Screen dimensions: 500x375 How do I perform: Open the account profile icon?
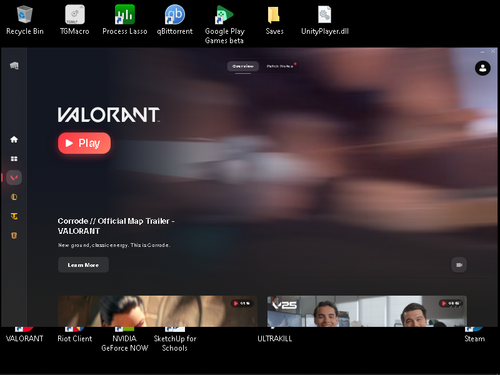[482, 68]
